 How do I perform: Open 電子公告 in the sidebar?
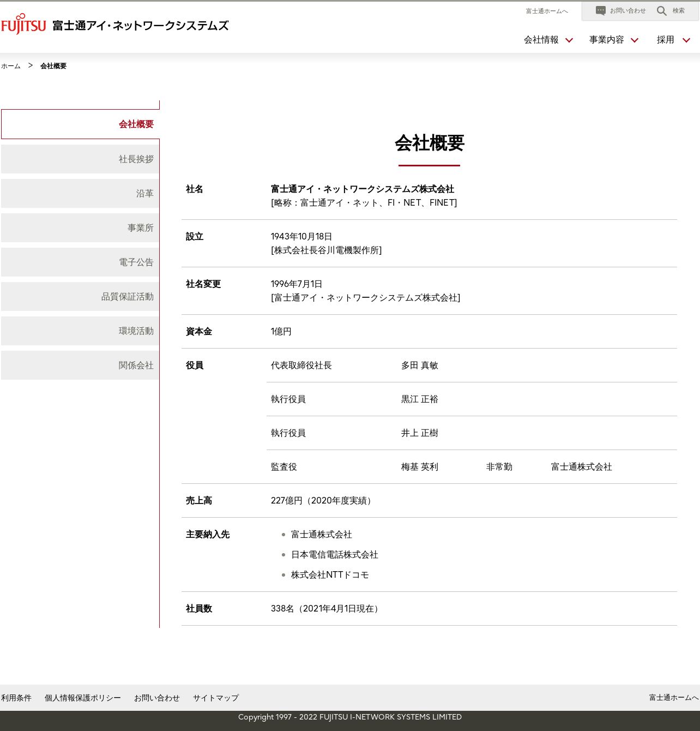[80, 262]
